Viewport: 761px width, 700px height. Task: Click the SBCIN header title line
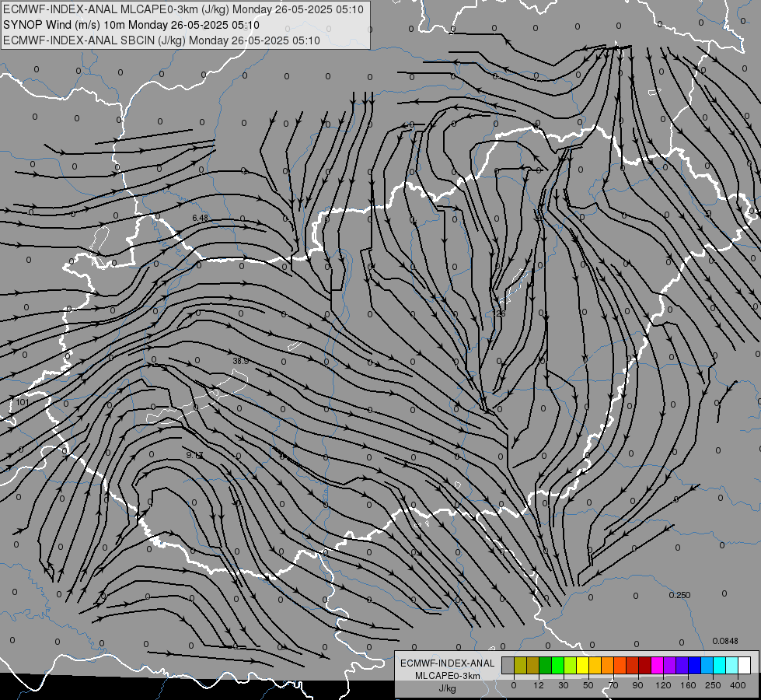(162, 40)
